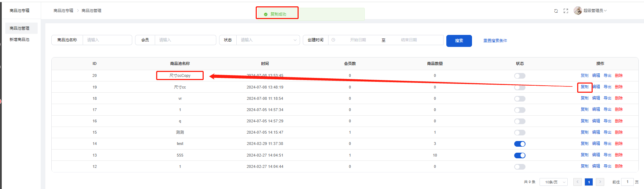Go to next page arrow
This screenshot has height=189, width=644.
click(600, 182)
